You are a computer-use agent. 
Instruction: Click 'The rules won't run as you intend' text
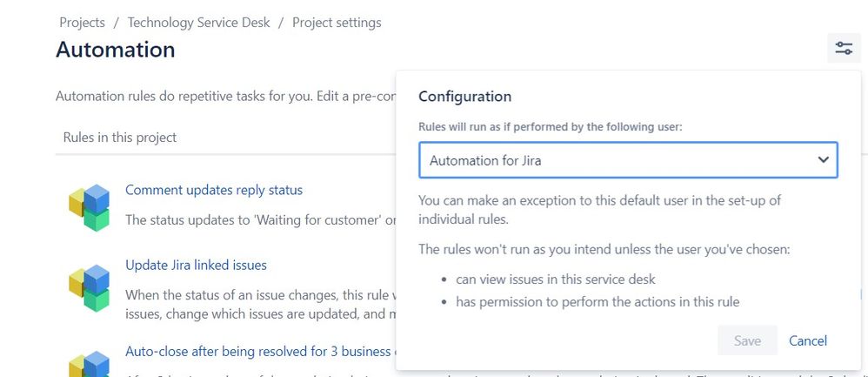click(x=604, y=250)
